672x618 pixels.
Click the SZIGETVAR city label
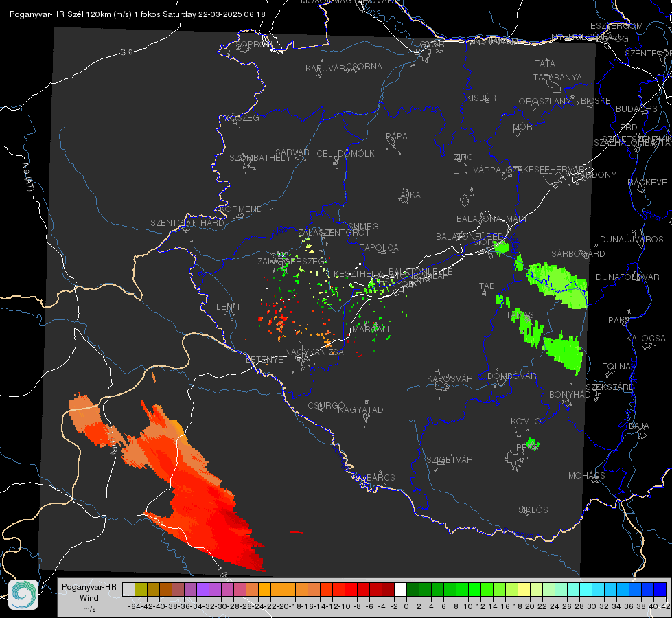coord(450,460)
